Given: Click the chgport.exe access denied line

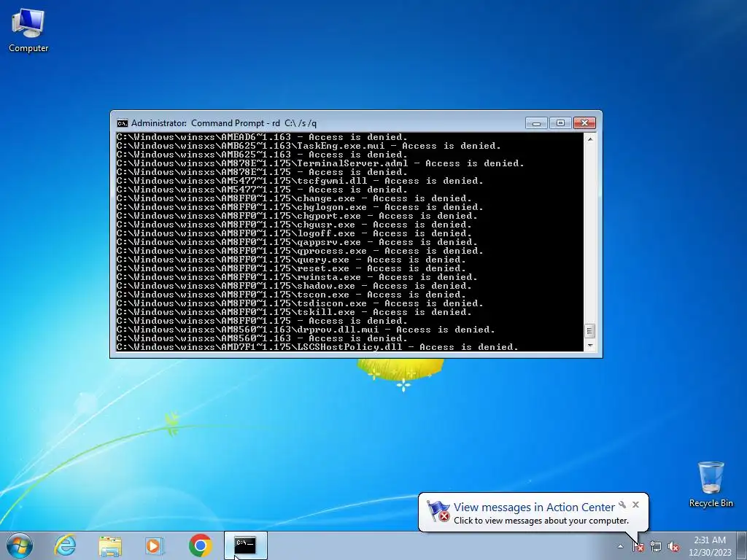Looking at the screenshot, I should click(297, 216).
